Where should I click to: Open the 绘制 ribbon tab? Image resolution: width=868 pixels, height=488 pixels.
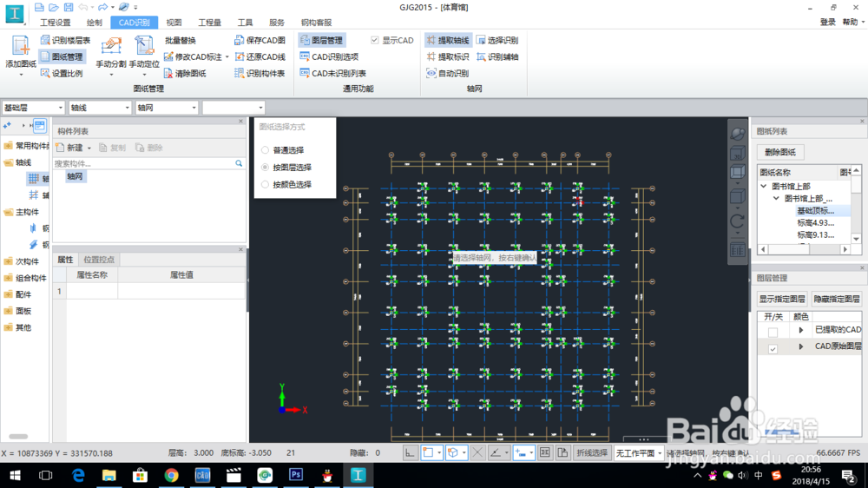94,23
